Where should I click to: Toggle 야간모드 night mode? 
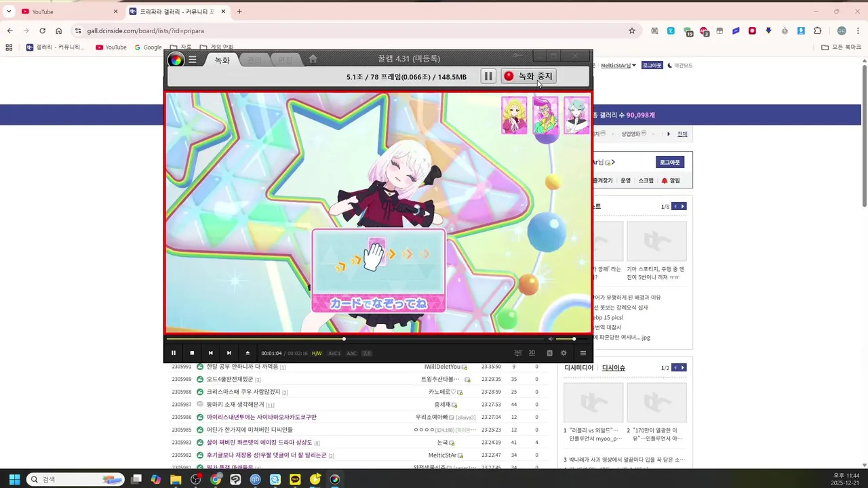point(680,66)
